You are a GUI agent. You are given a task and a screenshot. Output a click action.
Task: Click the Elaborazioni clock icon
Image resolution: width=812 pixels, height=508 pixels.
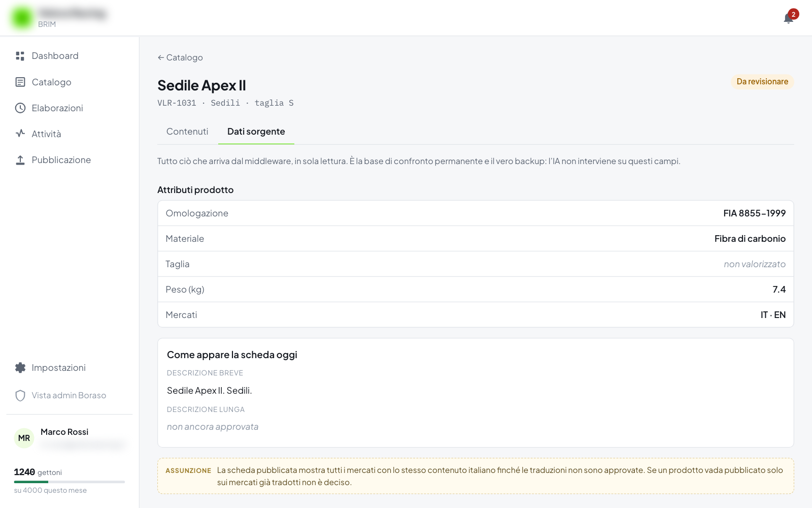pos(20,108)
